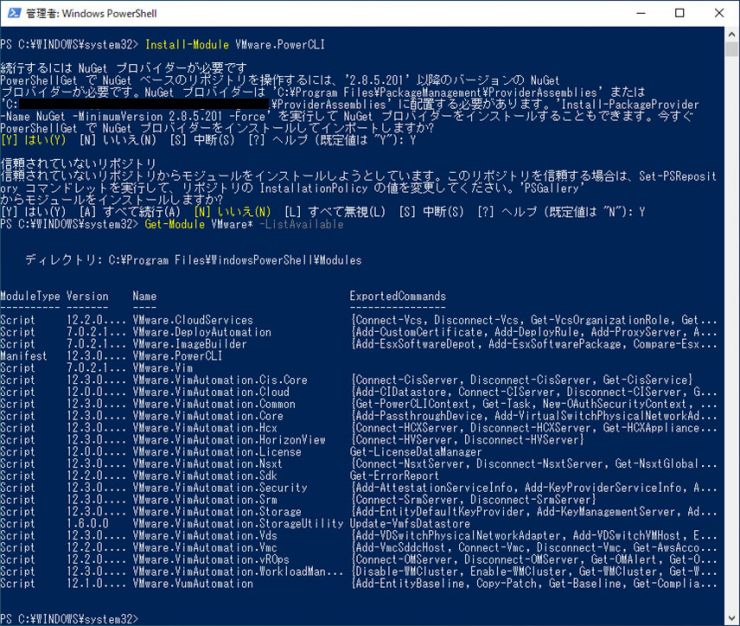Click VMware.VimAutomation.Vds module name

point(205,536)
